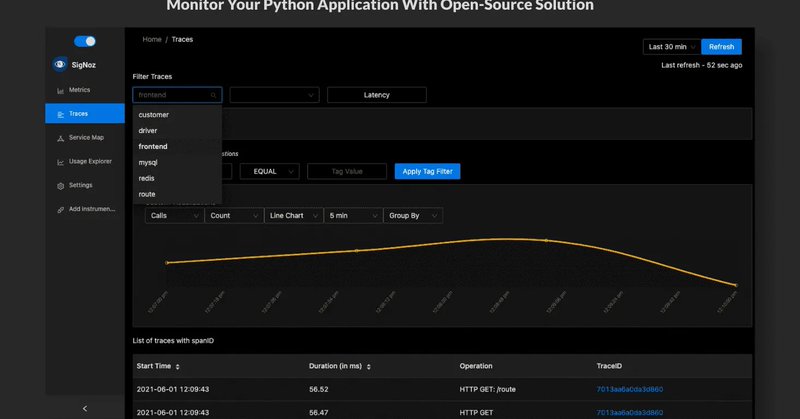Viewport: 800px width, 419px height.
Task: Click the HTTP GET: /route operation cell
Action: [487, 389]
